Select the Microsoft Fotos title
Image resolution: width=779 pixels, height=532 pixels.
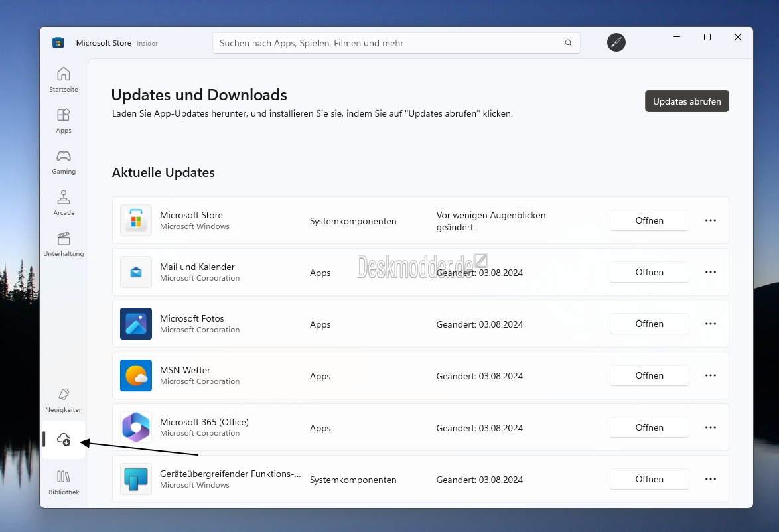[192, 318]
